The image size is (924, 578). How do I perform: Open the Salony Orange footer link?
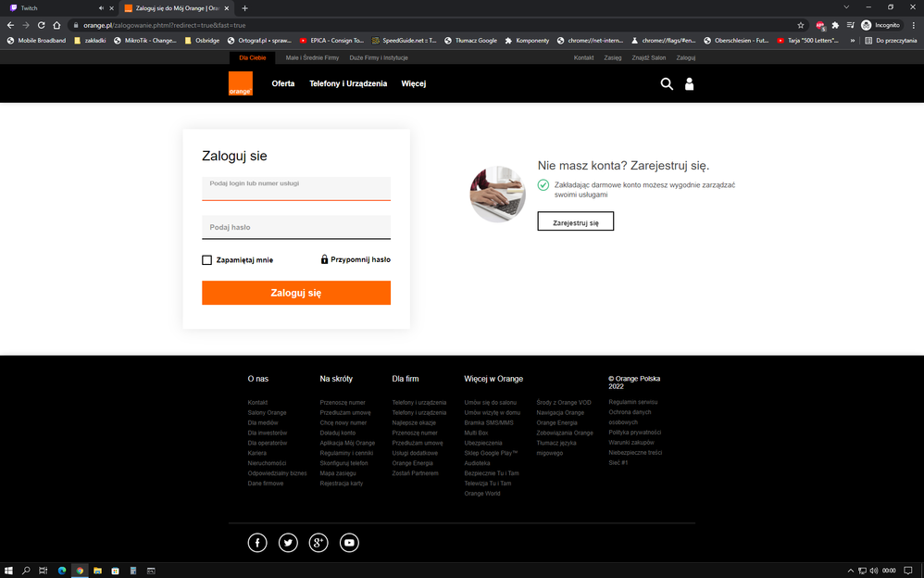(267, 413)
